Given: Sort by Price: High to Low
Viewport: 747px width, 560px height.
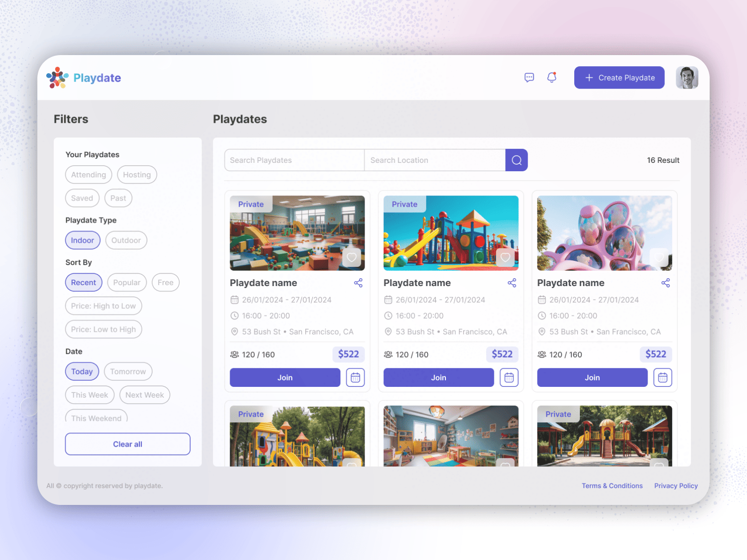Looking at the screenshot, I should pos(104,306).
